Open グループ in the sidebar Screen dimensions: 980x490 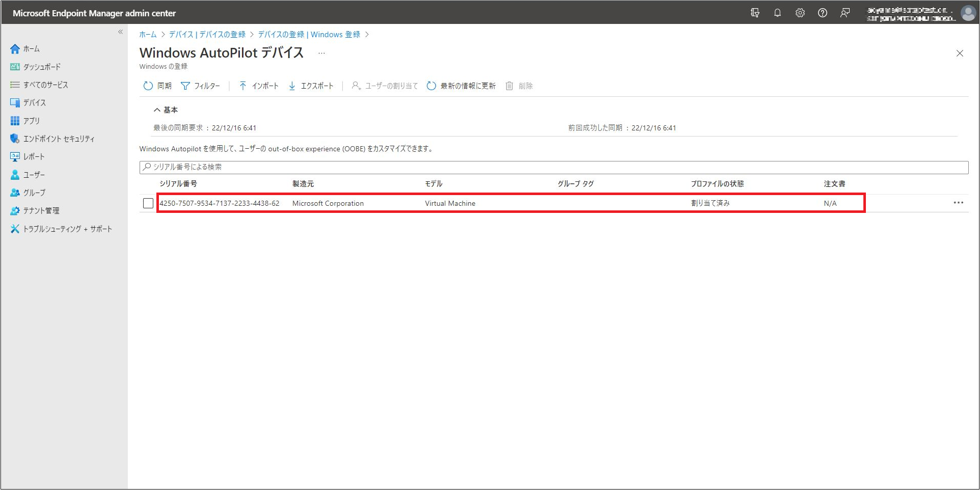click(28, 193)
